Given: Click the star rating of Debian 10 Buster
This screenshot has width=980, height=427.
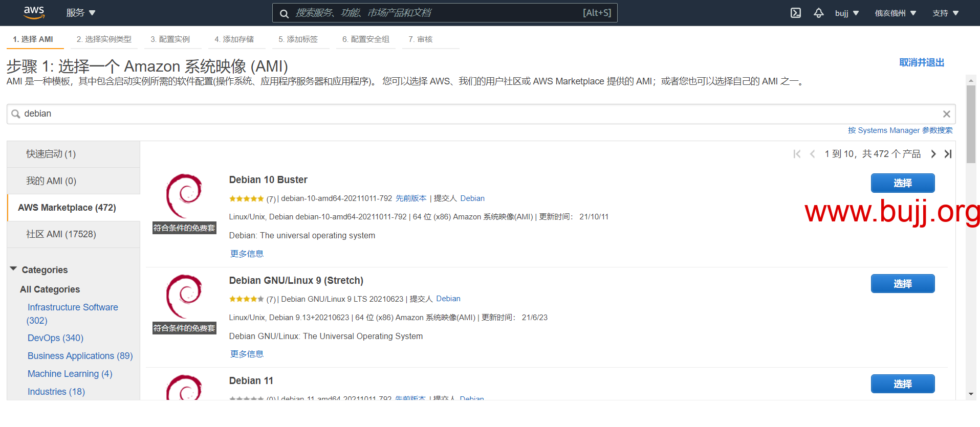Looking at the screenshot, I should [247, 198].
